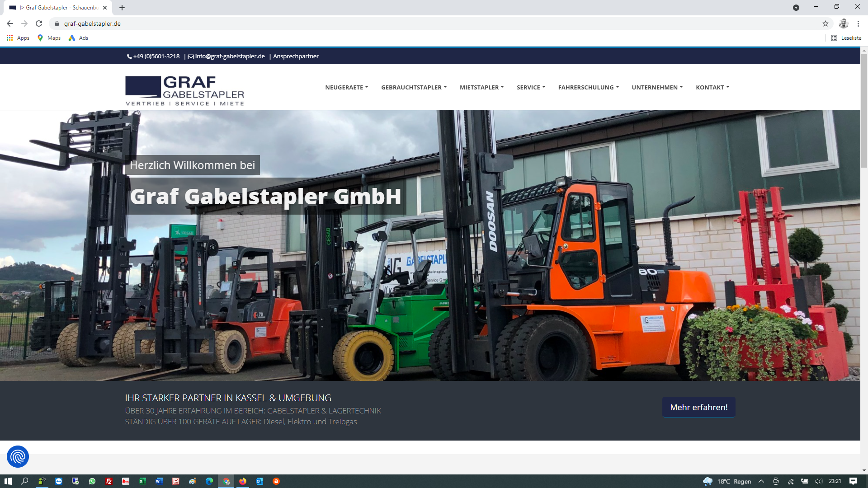The image size is (868, 488).
Task: Expand the UNTERNEHMEN menu
Action: coord(657,87)
